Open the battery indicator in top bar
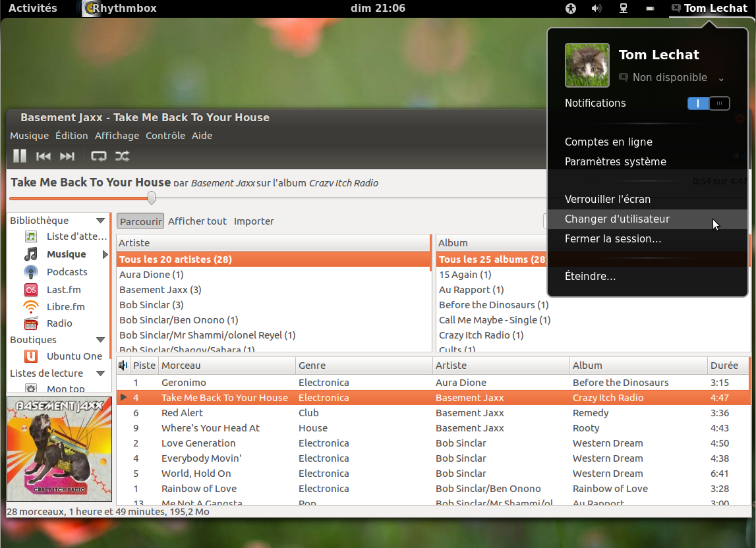 coord(650,8)
